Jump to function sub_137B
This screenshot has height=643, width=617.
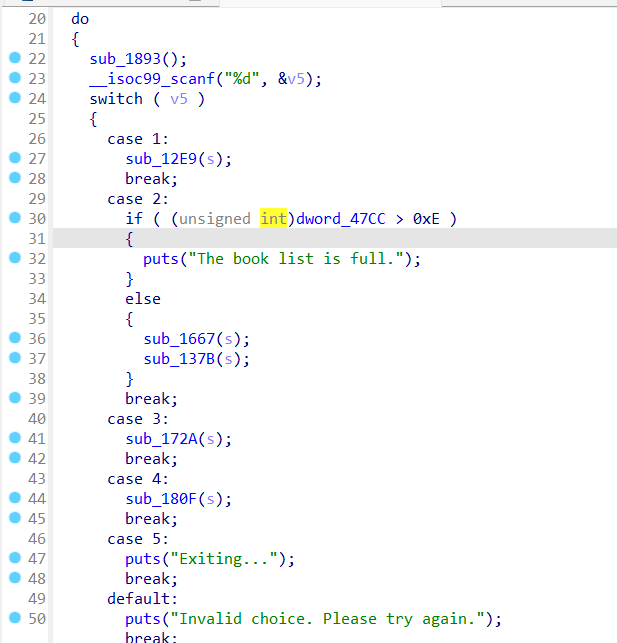tap(179, 359)
